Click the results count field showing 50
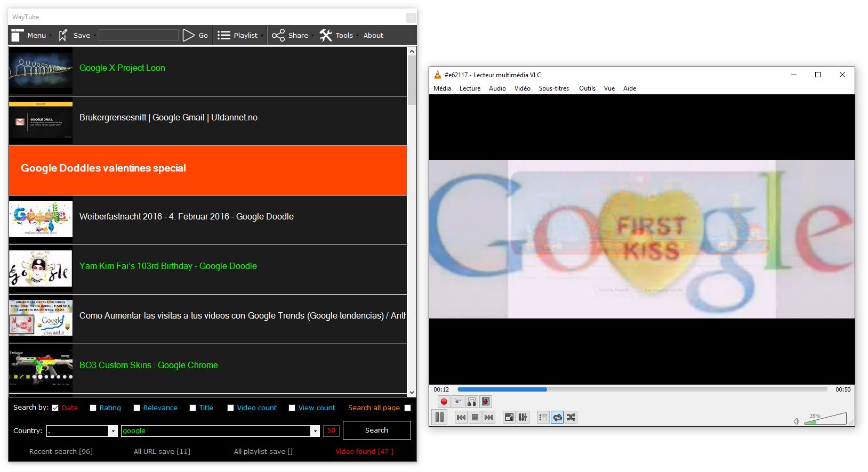The image size is (868, 472). [331, 430]
